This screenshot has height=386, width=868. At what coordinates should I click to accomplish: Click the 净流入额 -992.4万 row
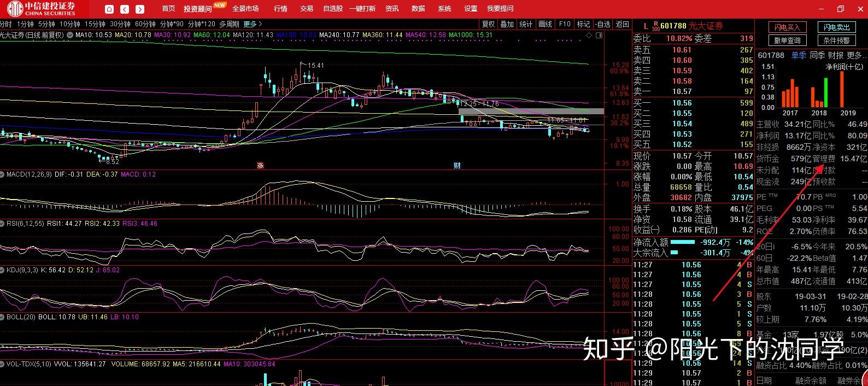693,242
